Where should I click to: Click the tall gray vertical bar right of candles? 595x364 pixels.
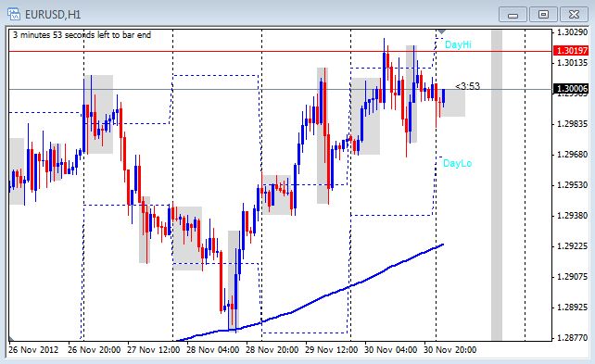click(497, 185)
